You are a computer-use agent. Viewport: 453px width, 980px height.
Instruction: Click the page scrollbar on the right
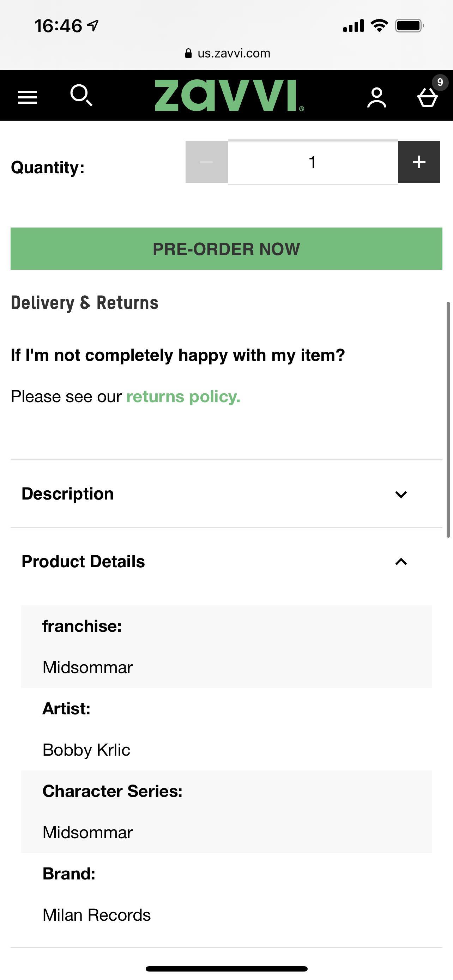click(x=448, y=418)
